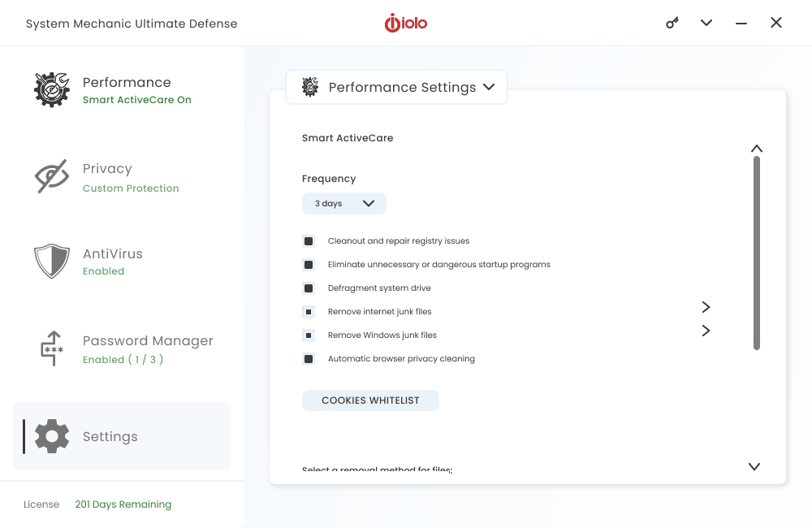Click the COOKIES WHITELIST button
Viewport: 812px width, 528px height.
point(370,400)
